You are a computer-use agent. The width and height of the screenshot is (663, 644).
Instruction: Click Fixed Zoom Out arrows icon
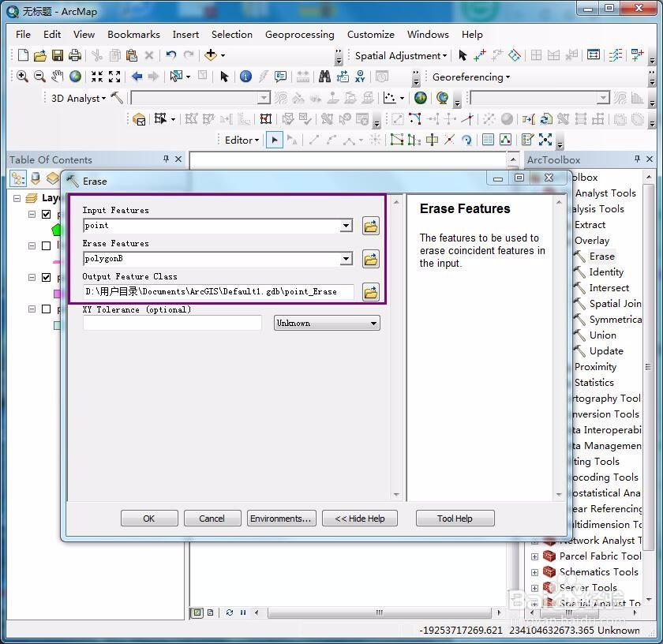(114, 77)
